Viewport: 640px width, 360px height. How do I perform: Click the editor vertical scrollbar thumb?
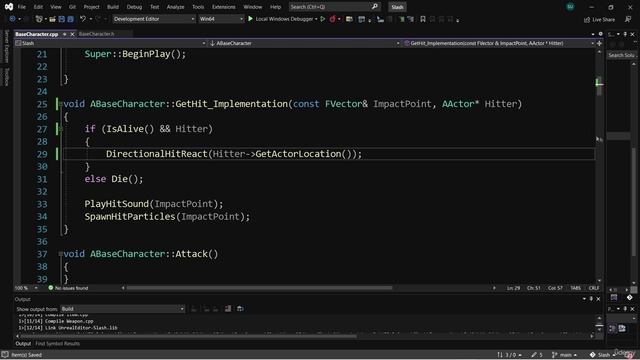click(599, 87)
